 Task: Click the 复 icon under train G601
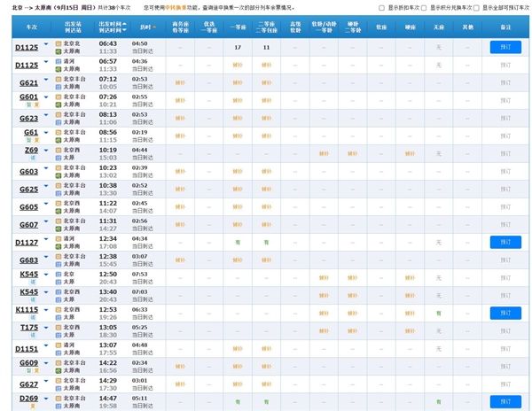pyautogui.click(x=36, y=105)
